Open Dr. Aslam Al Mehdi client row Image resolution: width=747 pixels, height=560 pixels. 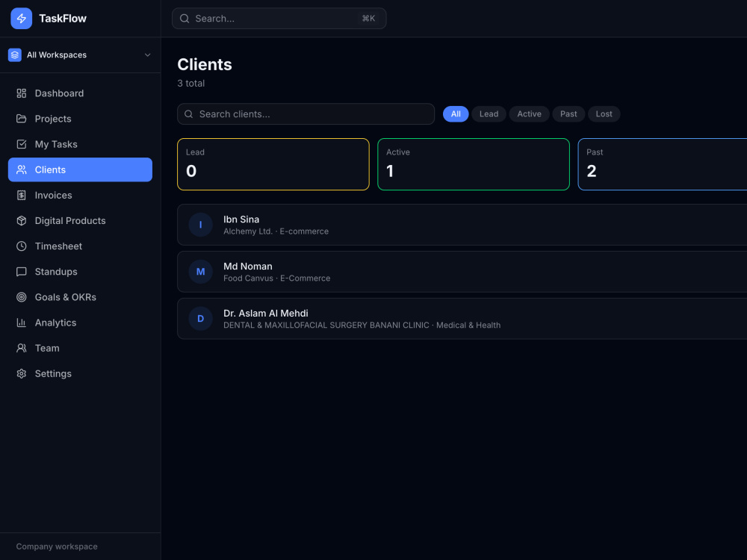[x=462, y=319]
